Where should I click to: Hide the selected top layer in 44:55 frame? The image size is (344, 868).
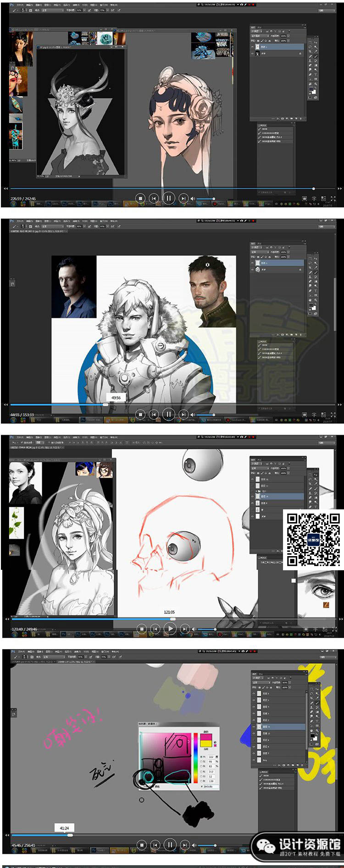(x=252, y=263)
